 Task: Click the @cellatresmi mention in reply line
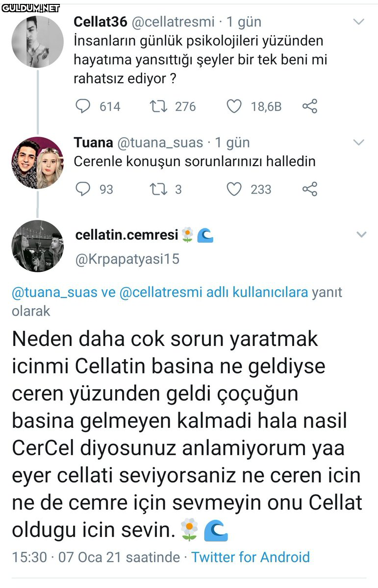click(x=161, y=293)
